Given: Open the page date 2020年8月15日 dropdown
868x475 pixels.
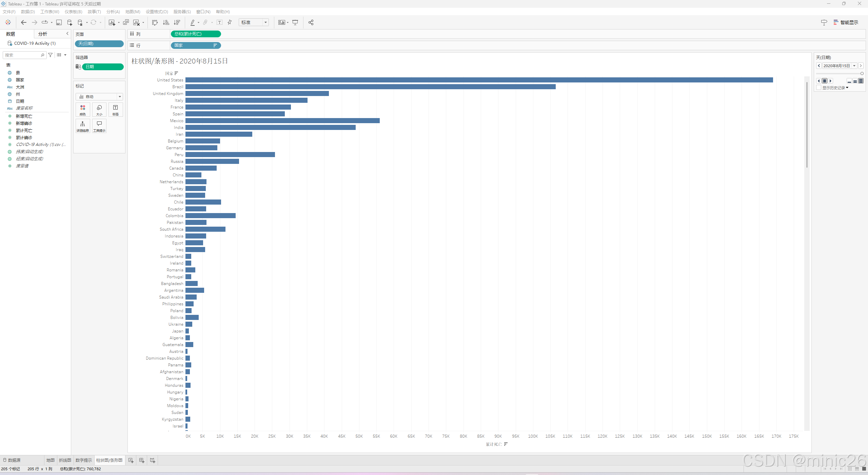Looking at the screenshot, I should tap(854, 66).
